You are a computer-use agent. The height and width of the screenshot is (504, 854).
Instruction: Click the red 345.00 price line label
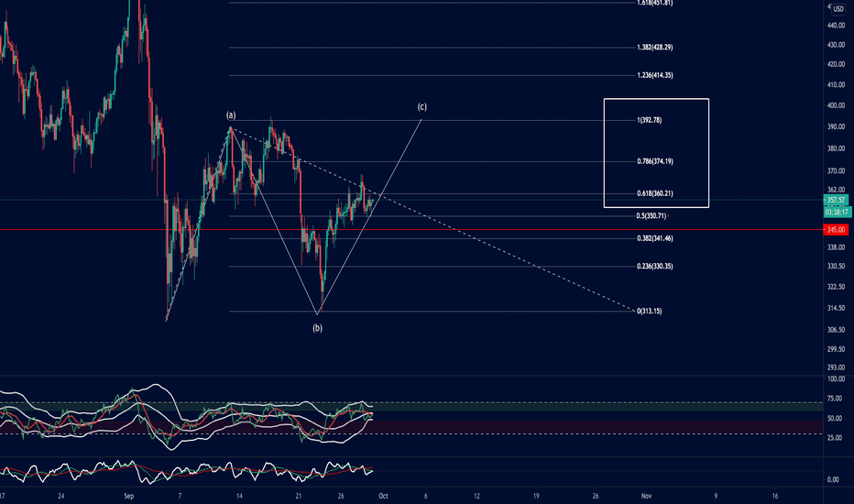836,230
